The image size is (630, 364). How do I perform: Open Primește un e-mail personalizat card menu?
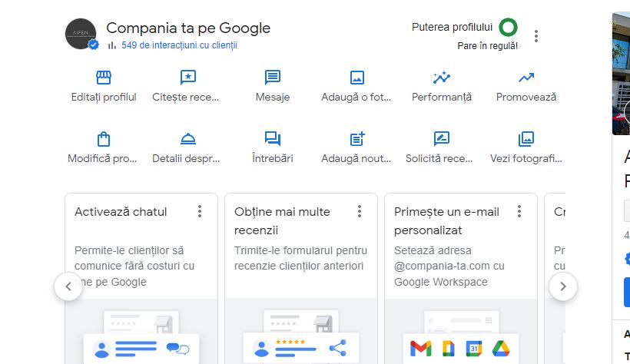click(x=519, y=211)
